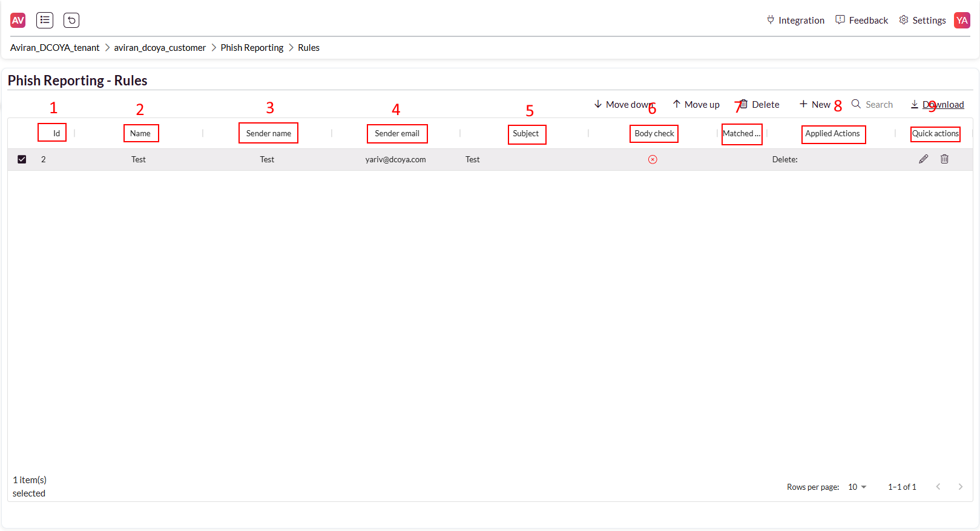Go to previous page arrow
980x531 pixels.
click(938, 487)
